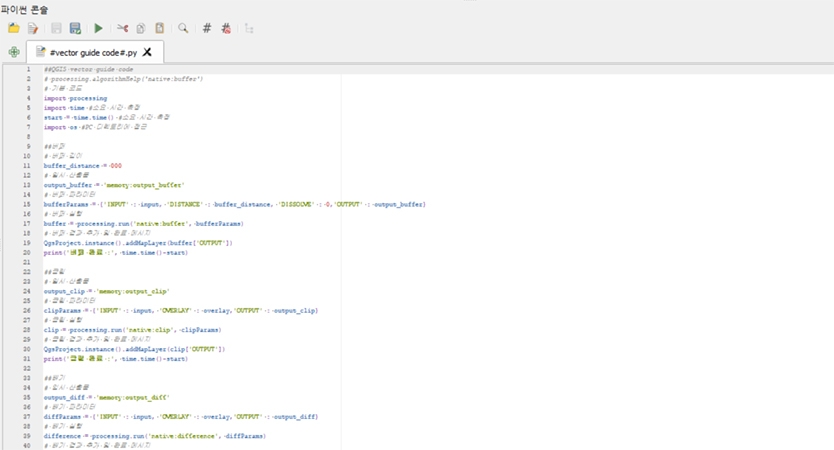Click the script file icon on the tab
Image resolution: width=834 pixels, height=450 pixels.
point(40,52)
